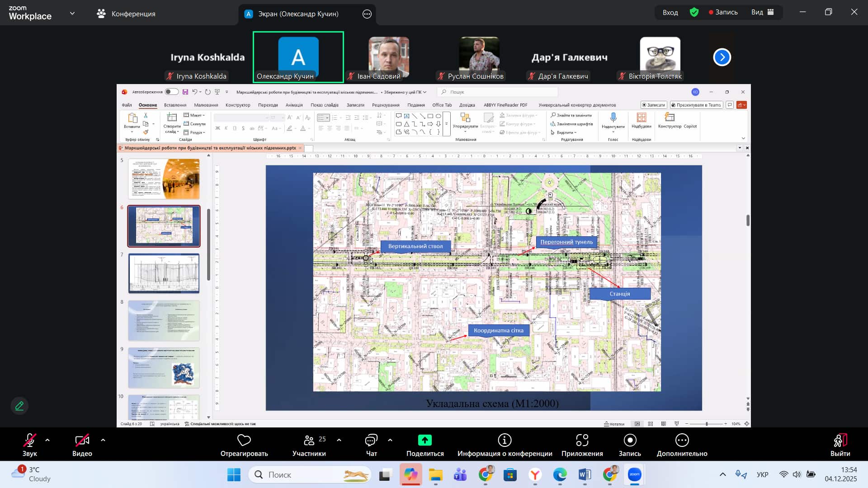Open the Вставлення ribbon tab
This screenshot has width=868, height=488.
(x=175, y=105)
